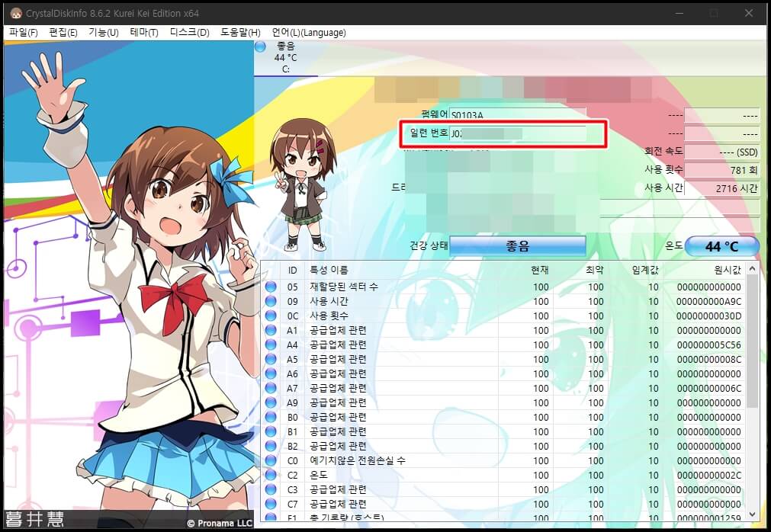Open the 도움말(H) menu

tap(240, 33)
